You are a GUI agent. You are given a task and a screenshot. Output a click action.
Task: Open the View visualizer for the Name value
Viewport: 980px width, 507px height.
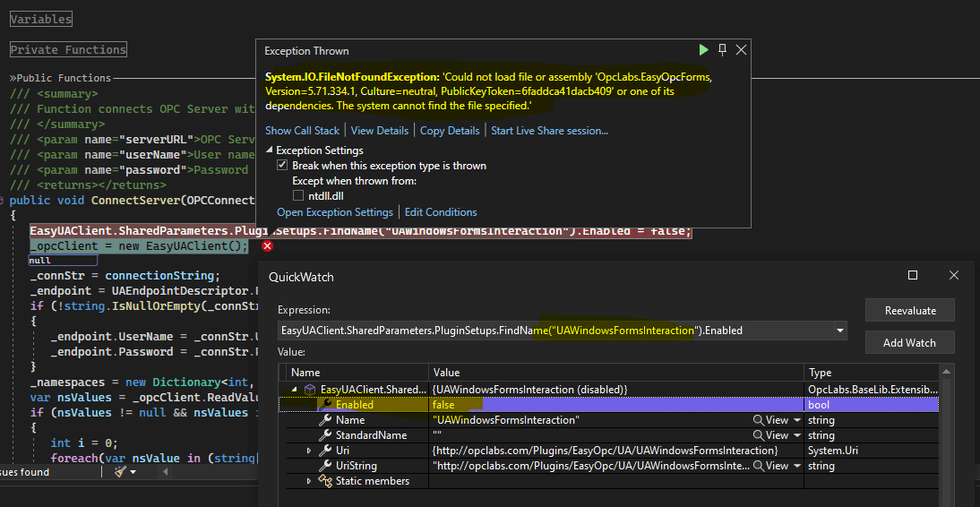[770, 420]
